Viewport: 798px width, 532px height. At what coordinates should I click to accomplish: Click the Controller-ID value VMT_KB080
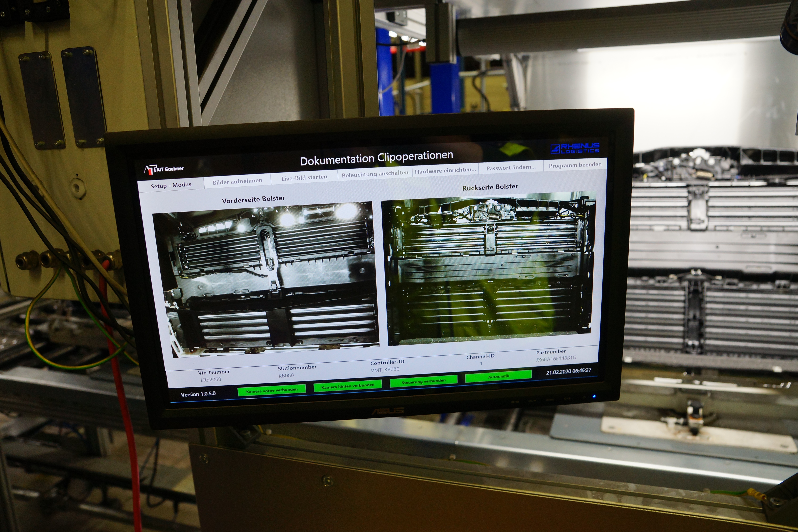[385, 369]
